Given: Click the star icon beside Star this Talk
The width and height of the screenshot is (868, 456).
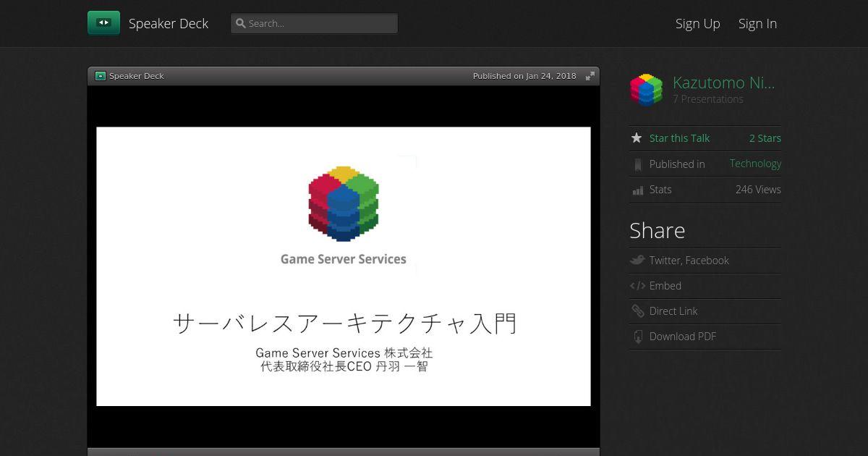Looking at the screenshot, I should [x=637, y=138].
